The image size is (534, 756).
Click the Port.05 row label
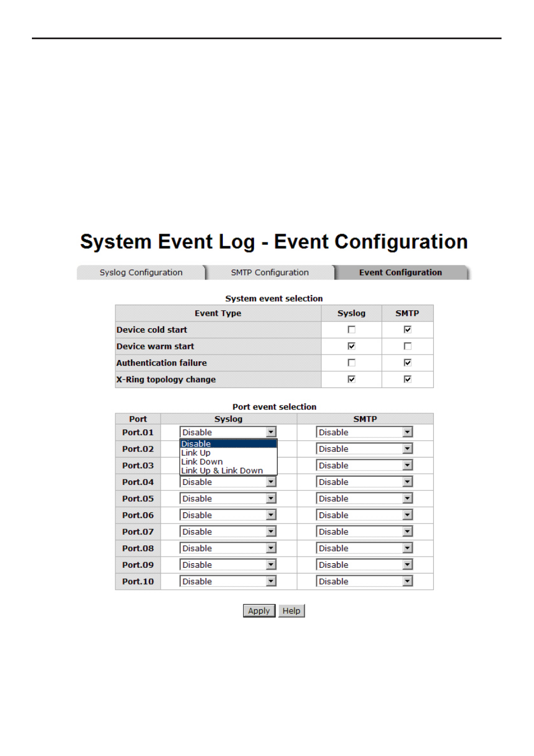point(138,498)
